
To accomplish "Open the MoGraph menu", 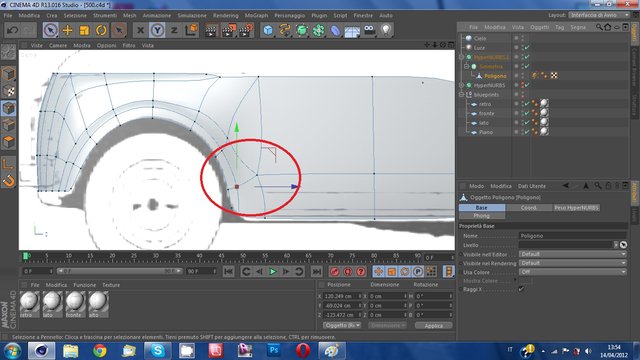I will tap(256, 16).
